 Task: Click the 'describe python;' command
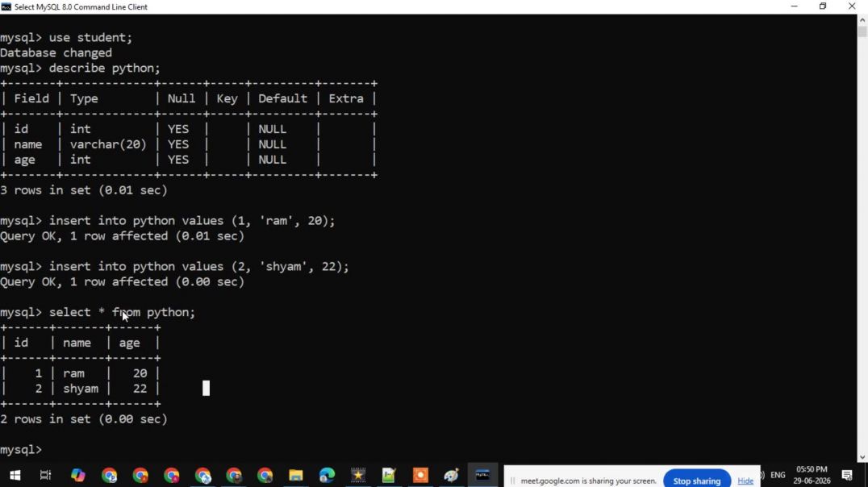105,68
